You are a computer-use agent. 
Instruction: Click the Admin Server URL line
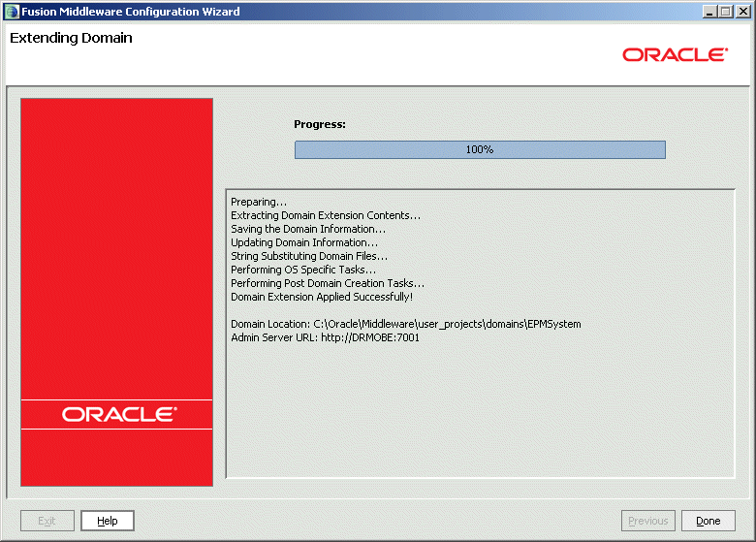tap(325, 337)
